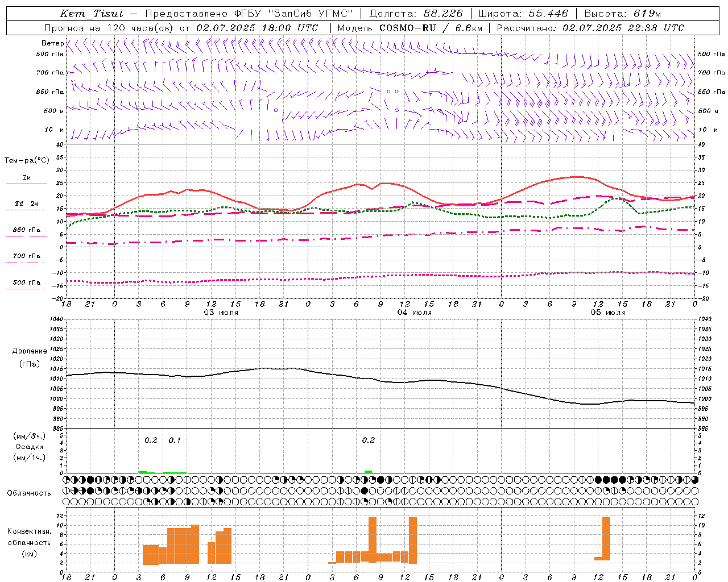Click the right-axis -20 temperature tick

click(x=704, y=298)
